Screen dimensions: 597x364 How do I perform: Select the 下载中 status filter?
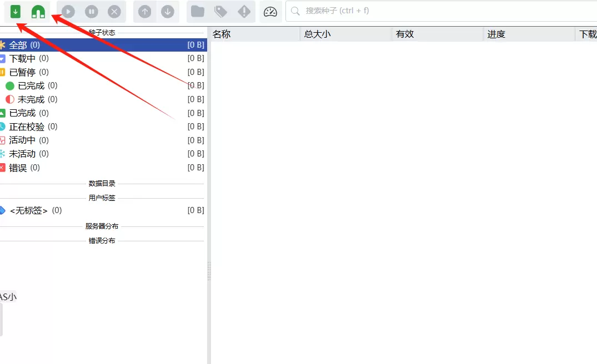pyautogui.click(x=22, y=58)
